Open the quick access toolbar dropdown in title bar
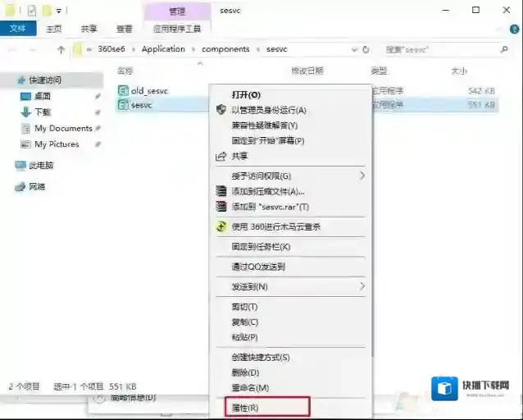523x420 pixels. tap(59, 11)
